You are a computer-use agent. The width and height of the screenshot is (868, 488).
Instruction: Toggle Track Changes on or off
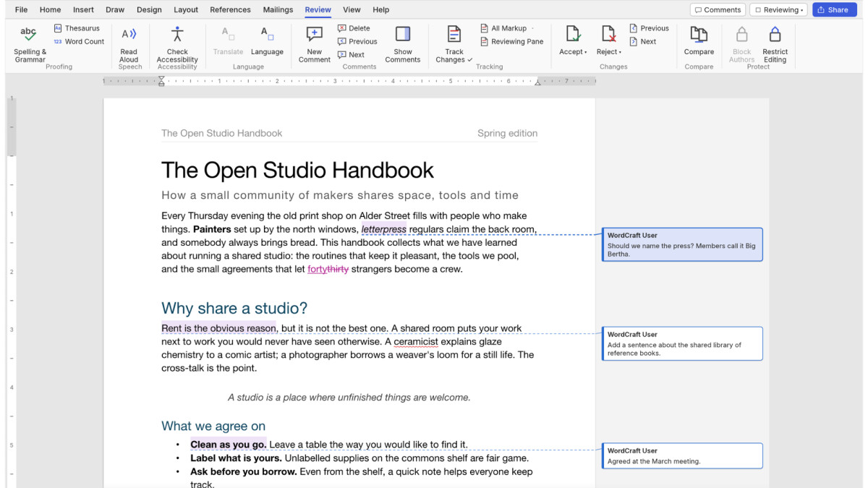454,44
